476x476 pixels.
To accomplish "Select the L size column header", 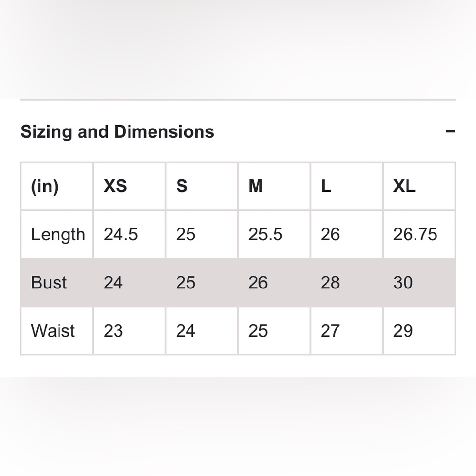I will 326,186.
